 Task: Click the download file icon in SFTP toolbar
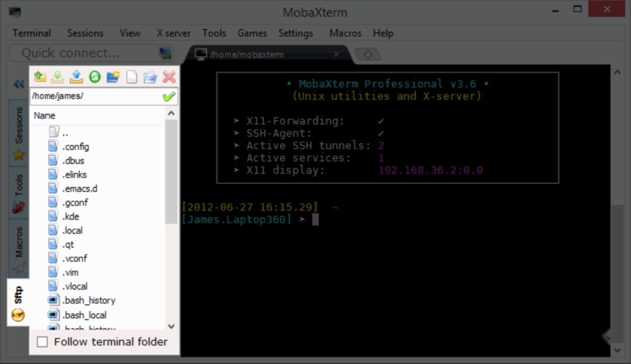(x=56, y=77)
